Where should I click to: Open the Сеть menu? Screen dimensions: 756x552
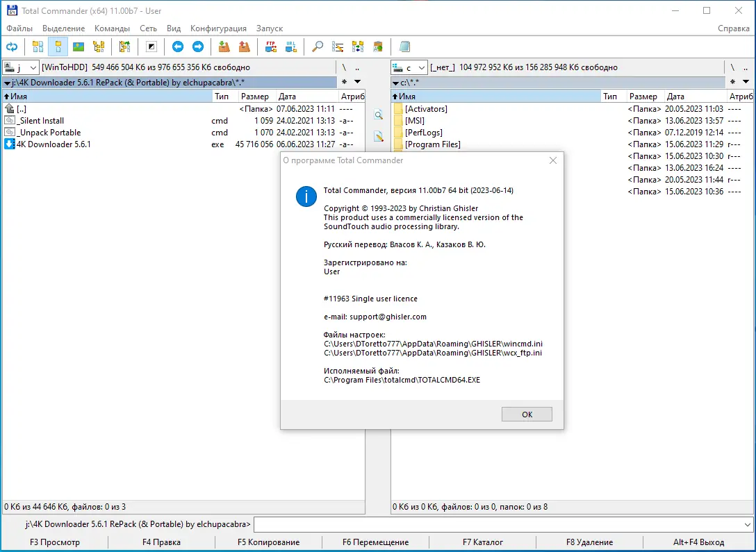point(149,28)
